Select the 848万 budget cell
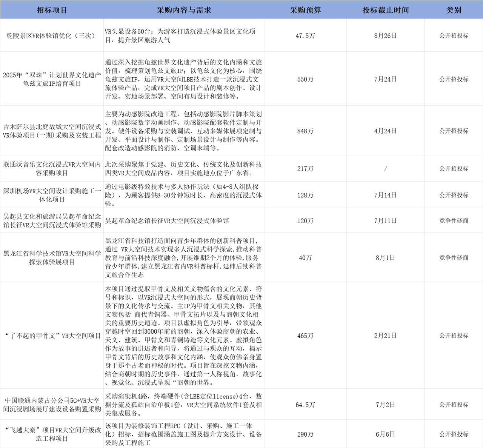 click(x=306, y=131)
